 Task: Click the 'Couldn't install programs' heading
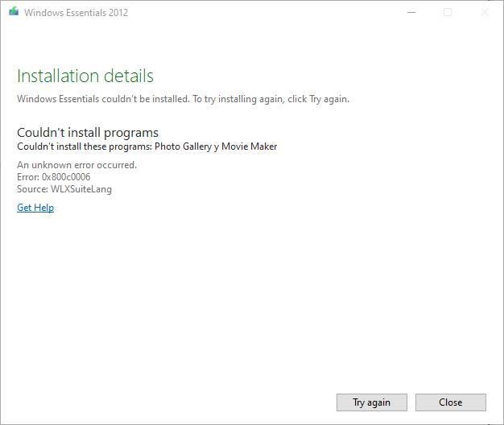pyautogui.click(x=88, y=132)
